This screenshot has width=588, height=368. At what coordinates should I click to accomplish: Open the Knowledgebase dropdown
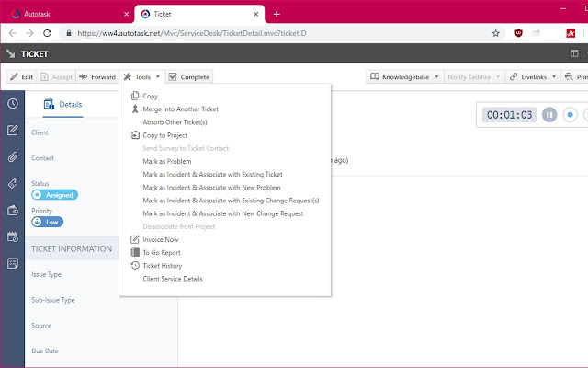tap(405, 77)
